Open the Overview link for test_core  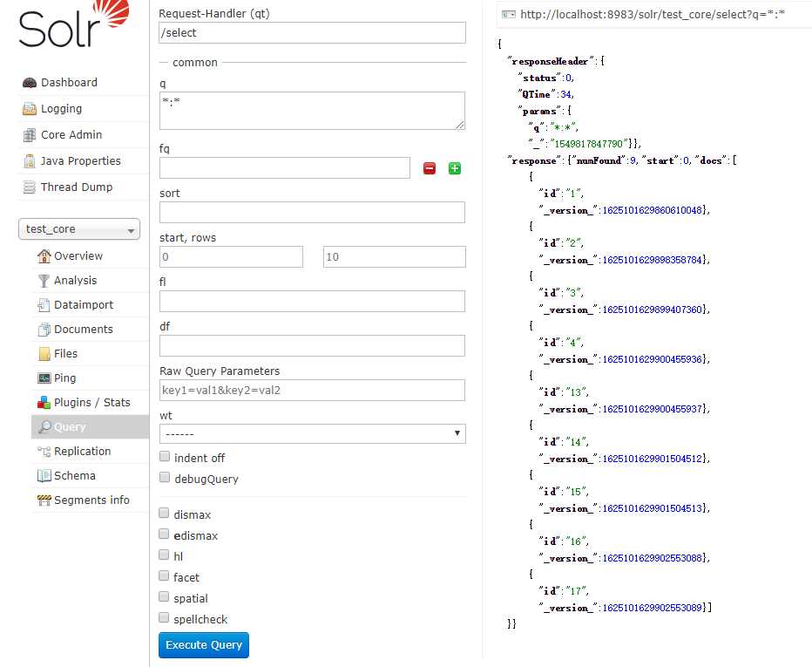tap(78, 256)
